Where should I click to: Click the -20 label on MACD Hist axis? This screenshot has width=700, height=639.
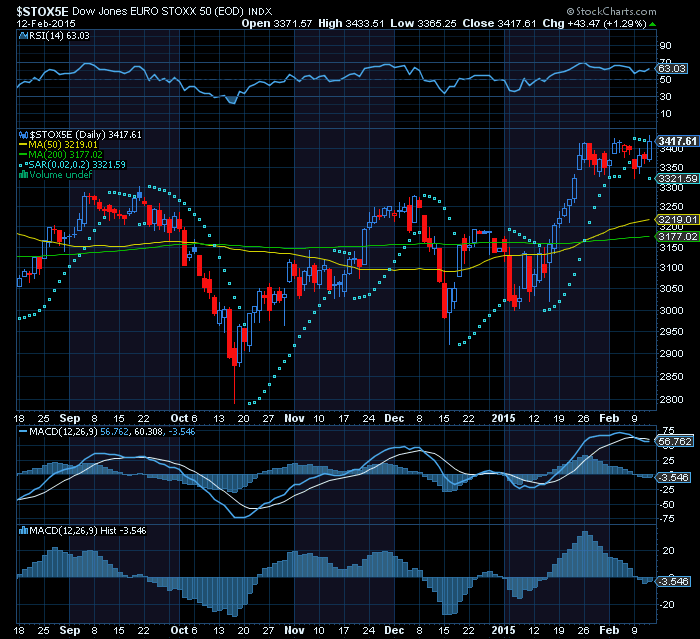pyautogui.click(x=668, y=605)
